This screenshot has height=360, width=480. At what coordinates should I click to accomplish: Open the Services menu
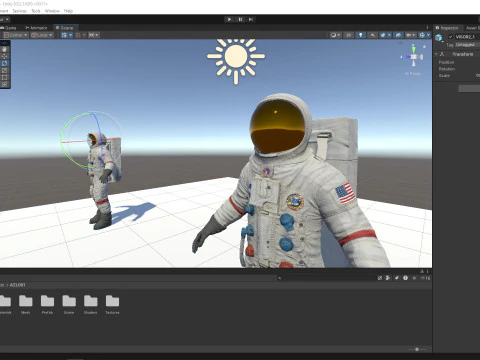(x=19, y=11)
